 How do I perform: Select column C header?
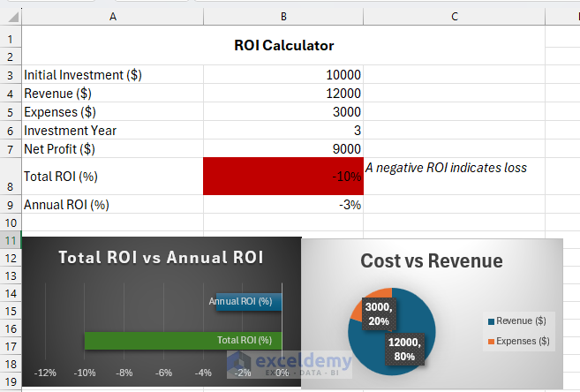point(455,17)
